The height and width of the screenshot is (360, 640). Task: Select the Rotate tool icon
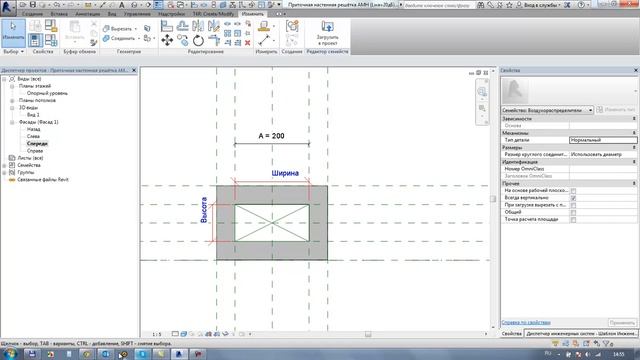click(x=198, y=40)
